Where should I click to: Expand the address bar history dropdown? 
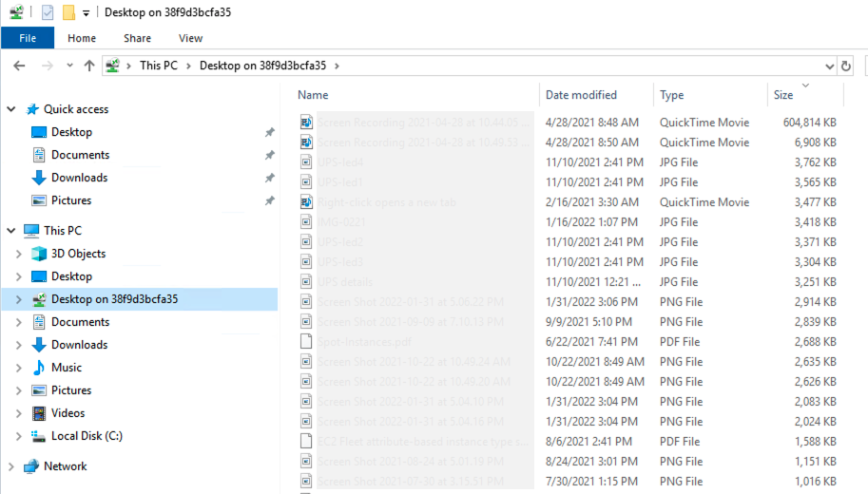point(828,66)
